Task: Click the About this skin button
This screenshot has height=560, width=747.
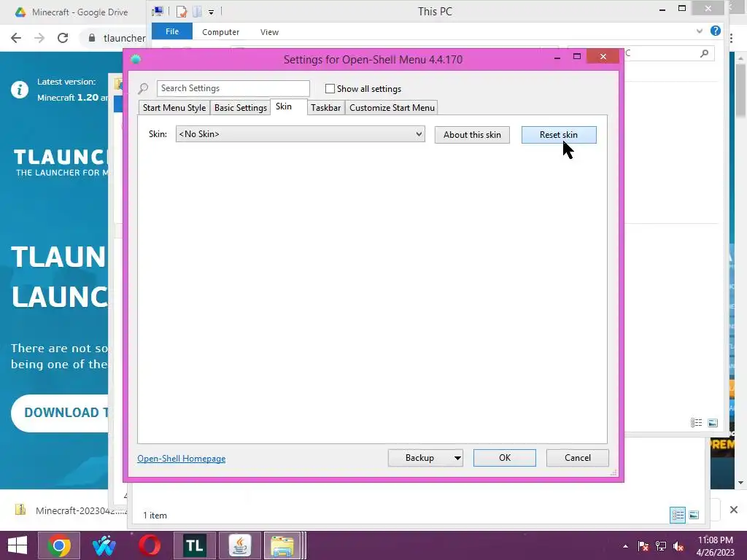Action: pyautogui.click(x=472, y=135)
